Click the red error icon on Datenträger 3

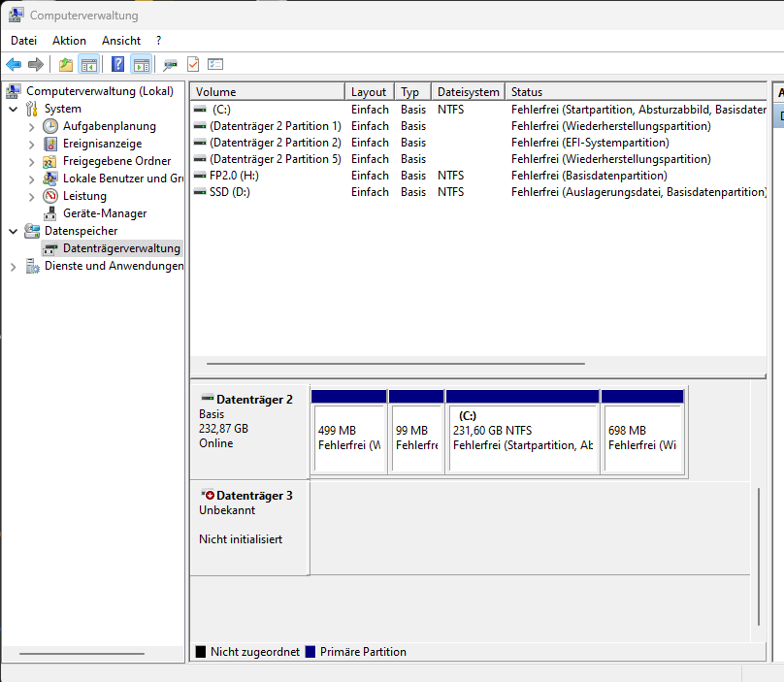tap(210, 495)
